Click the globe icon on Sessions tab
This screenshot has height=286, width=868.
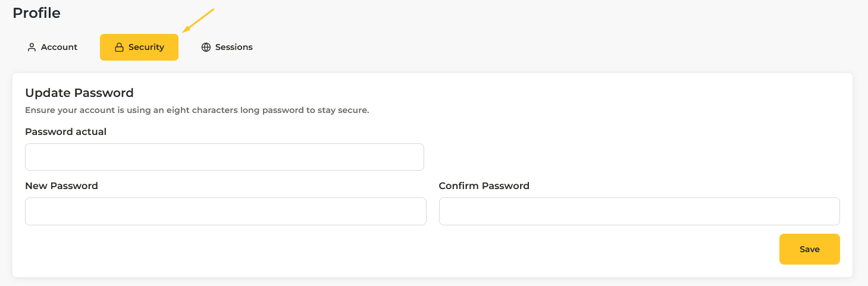[206, 47]
